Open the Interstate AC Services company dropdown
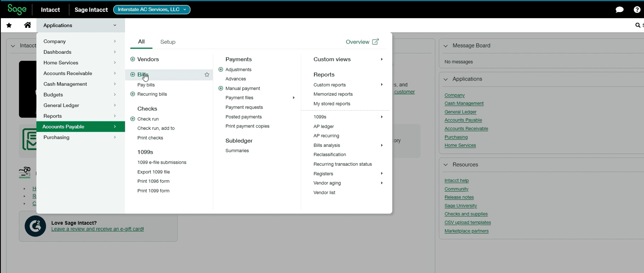This screenshot has height=273, width=644. [x=152, y=10]
